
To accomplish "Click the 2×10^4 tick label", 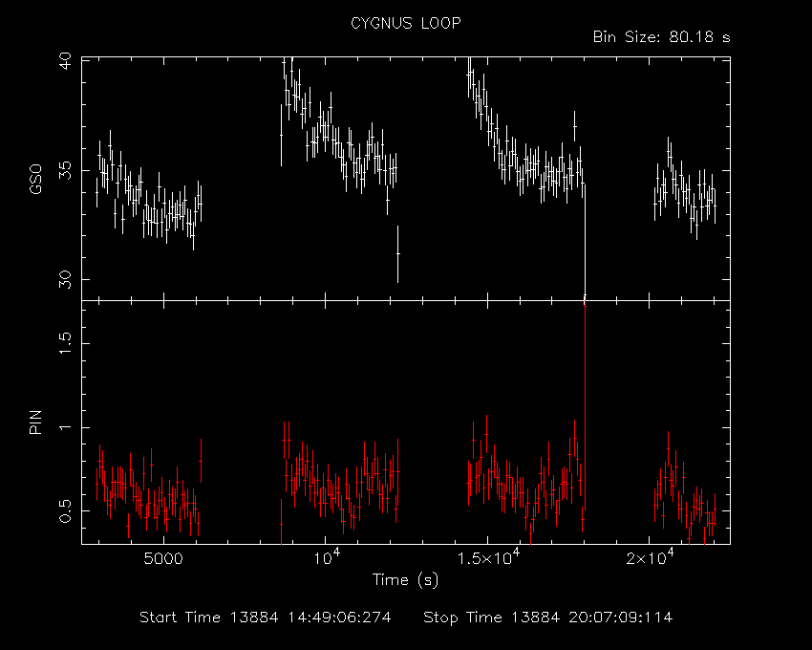I will pos(650,556).
